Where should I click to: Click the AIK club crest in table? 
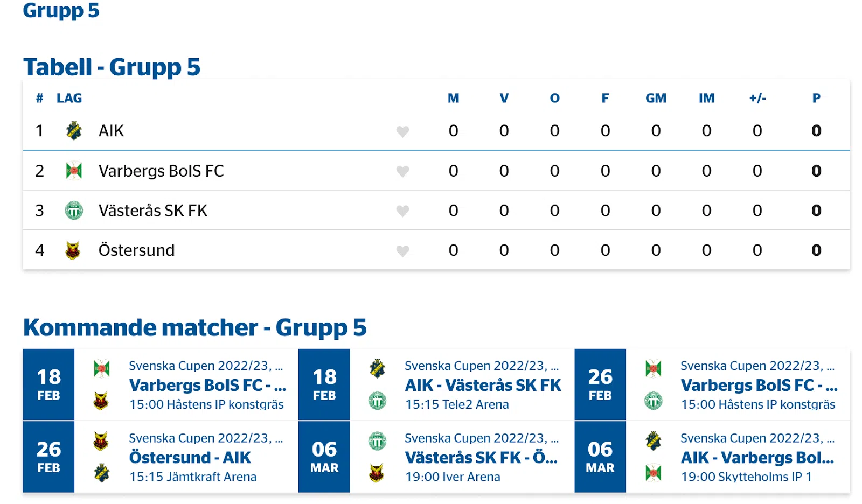tap(74, 131)
